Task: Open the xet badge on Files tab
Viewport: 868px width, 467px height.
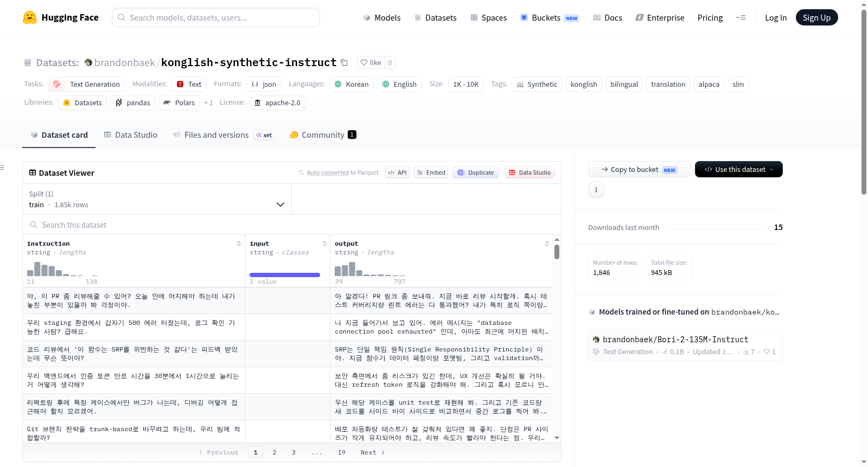Action: (264, 135)
